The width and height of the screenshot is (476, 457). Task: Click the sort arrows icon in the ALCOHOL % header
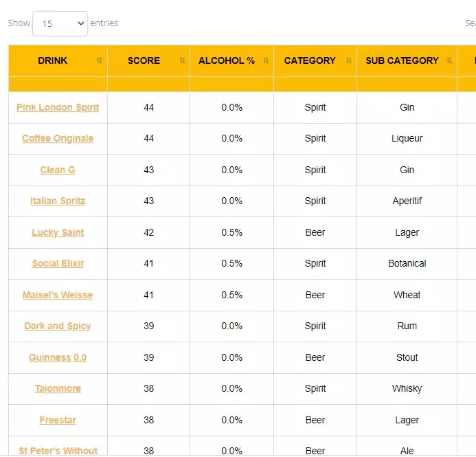coord(266,60)
